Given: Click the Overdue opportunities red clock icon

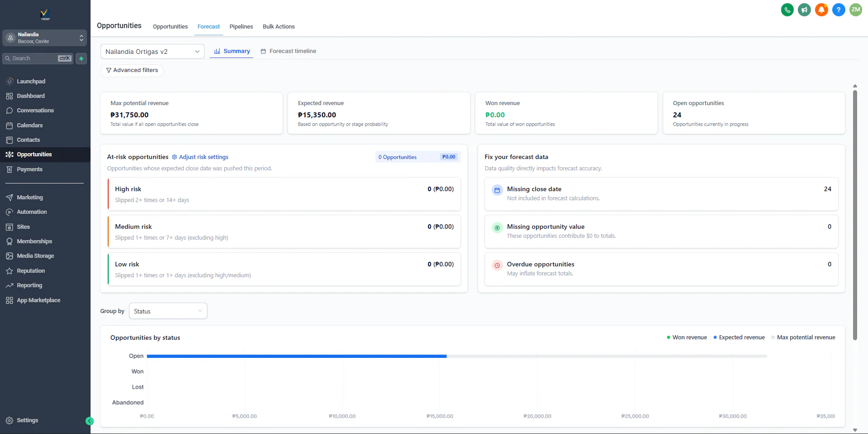Looking at the screenshot, I should click(497, 265).
